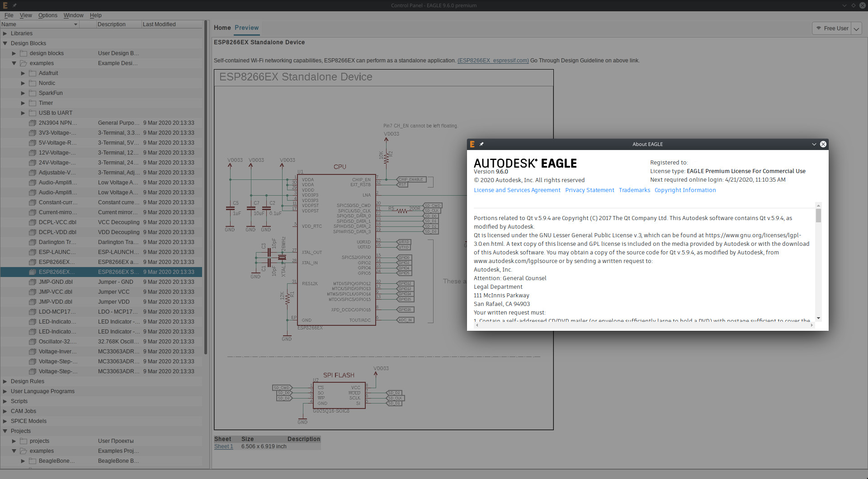Collapse the Projects tree node

pos(5,431)
